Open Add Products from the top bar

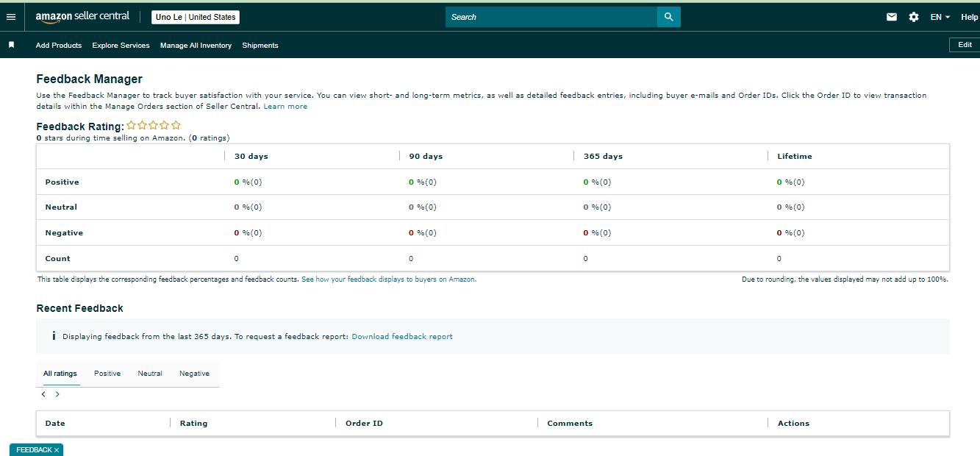tap(59, 45)
